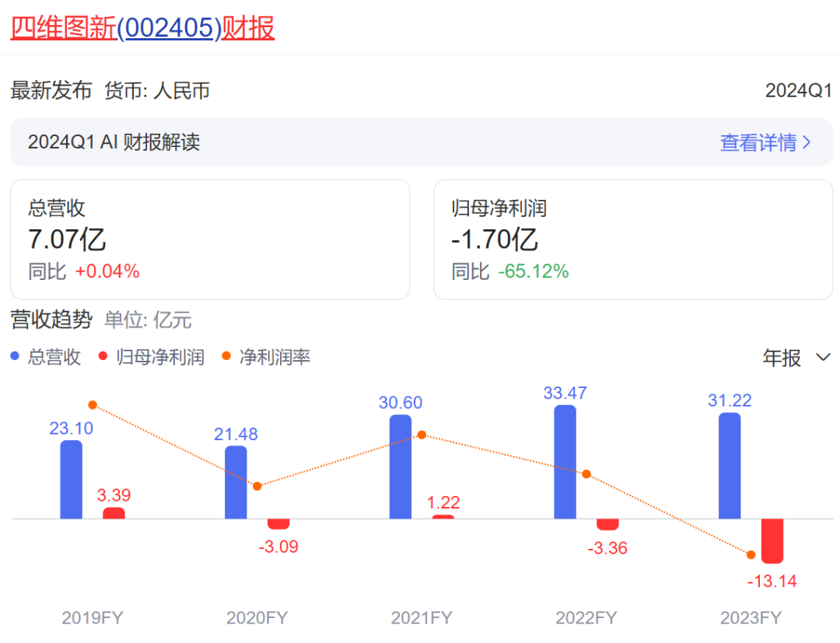
Task: Click the +0.04% year-over-year figure
Action: click(x=107, y=271)
